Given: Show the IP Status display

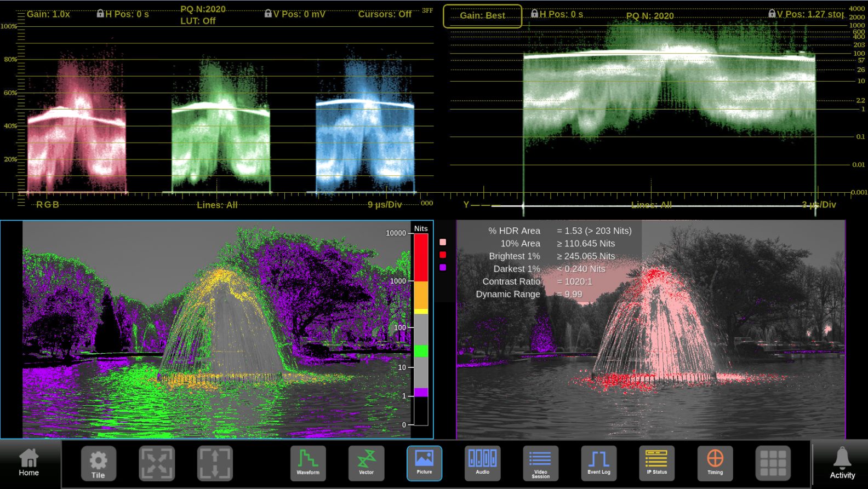Looking at the screenshot, I should (x=656, y=463).
